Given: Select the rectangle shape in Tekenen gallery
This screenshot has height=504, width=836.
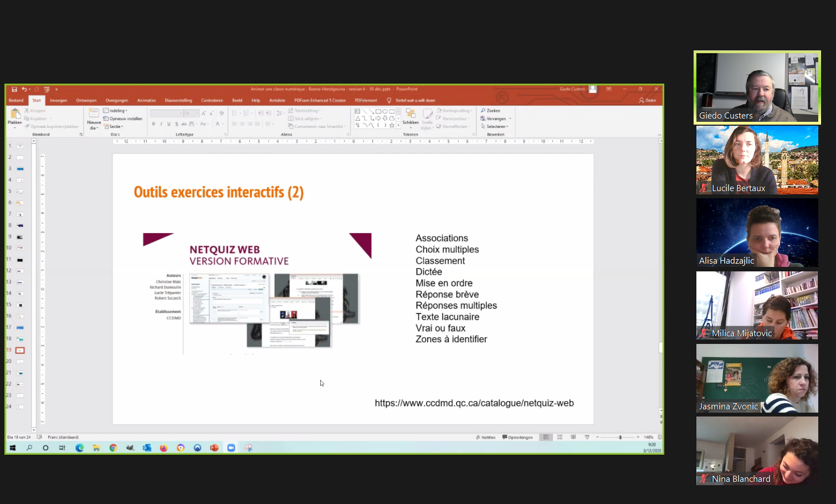Looking at the screenshot, I should 378,111.
